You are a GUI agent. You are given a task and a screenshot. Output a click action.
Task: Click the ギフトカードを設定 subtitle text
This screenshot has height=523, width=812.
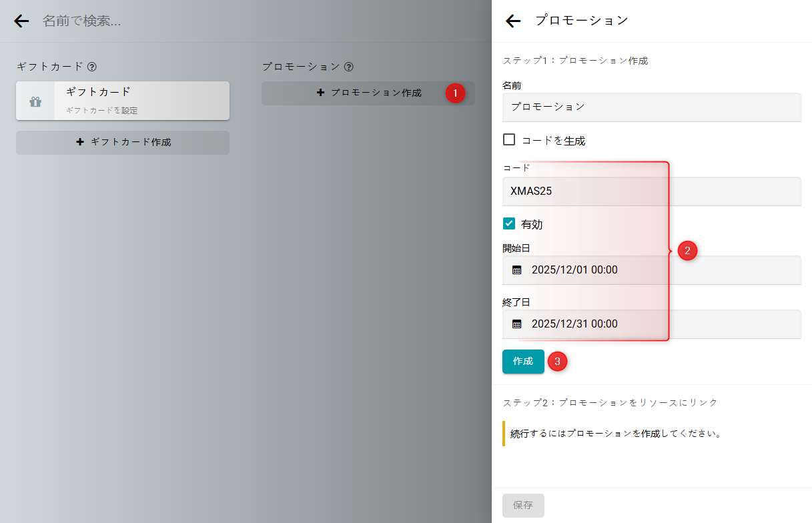[x=102, y=111]
